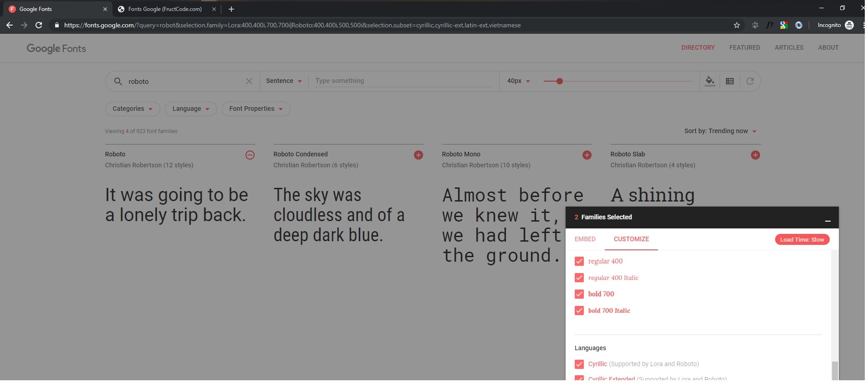This screenshot has height=383, width=868.
Task: Go back in browser history
Action: tap(10, 25)
